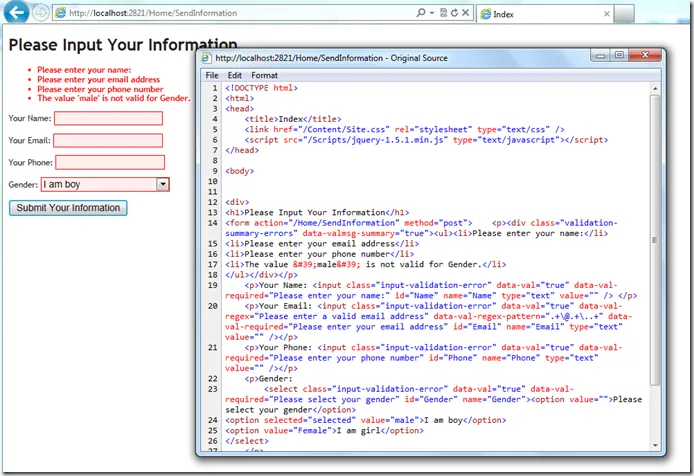Click the Your Name text field

pyautogui.click(x=108, y=118)
